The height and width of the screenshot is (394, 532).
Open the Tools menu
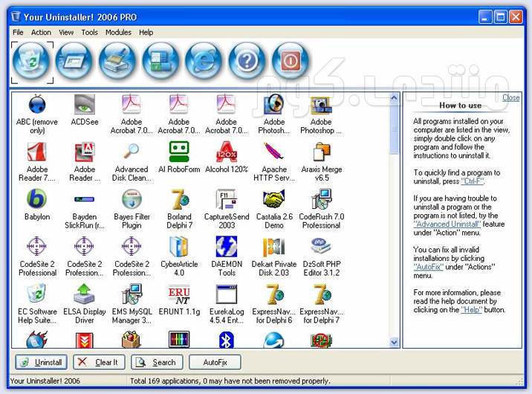click(x=89, y=33)
